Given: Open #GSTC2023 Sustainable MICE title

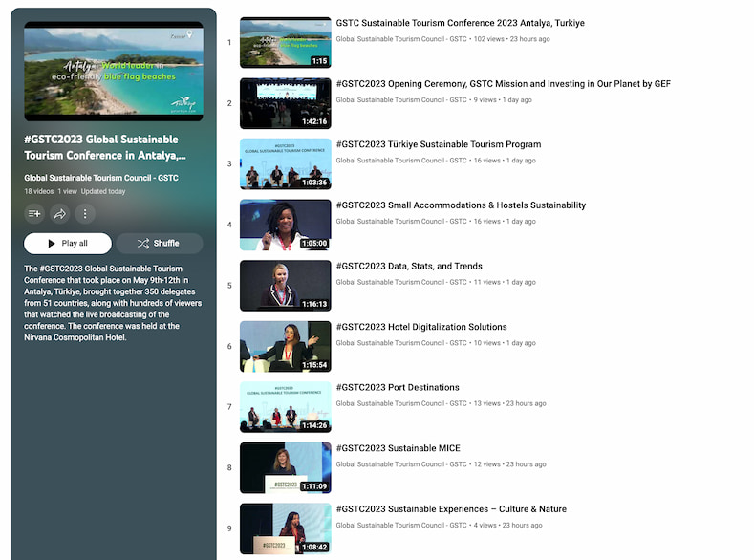Looking at the screenshot, I should 399,448.
